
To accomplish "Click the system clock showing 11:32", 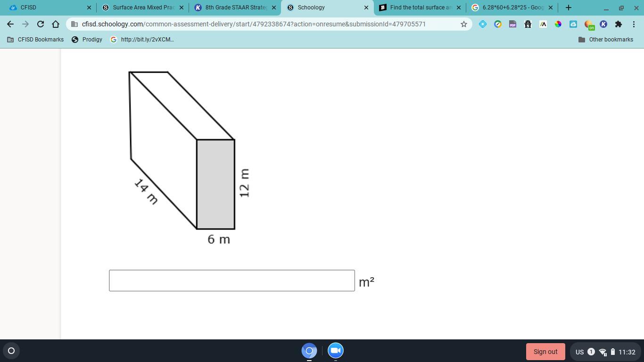I will point(627,351).
